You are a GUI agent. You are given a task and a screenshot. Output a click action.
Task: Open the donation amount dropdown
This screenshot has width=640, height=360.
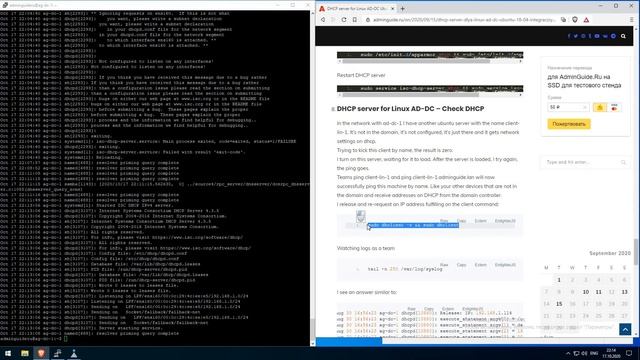pyautogui.click(x=568, y=107)
